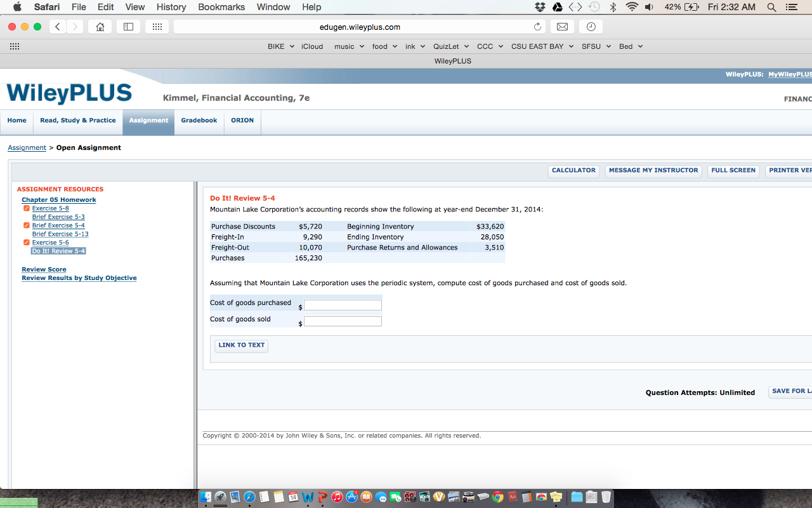Open the Chapter 05 Homework link

click(x=59, y=200)
